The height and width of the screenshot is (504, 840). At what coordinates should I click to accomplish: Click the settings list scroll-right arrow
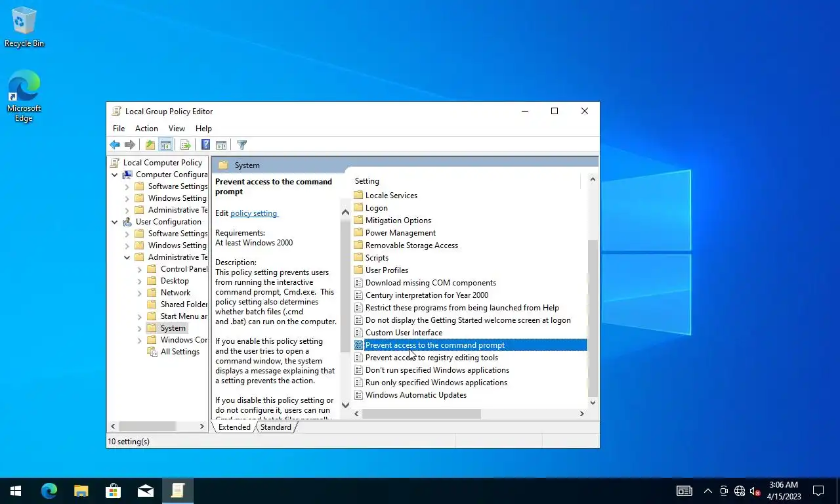click(x=581, y=413)
